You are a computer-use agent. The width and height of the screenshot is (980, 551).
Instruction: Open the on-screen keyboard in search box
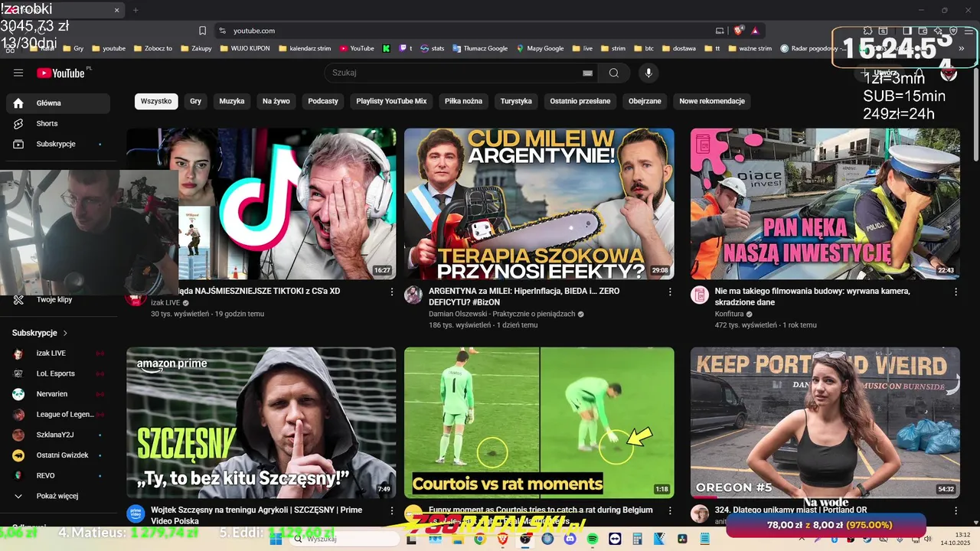tap(587, 73)
